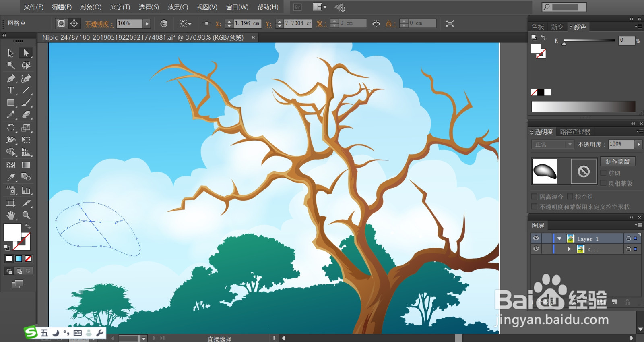Open opacity arrow in the control bar
Screen dimensions: 644x342
pyautogui.click(x=147, y=23)
